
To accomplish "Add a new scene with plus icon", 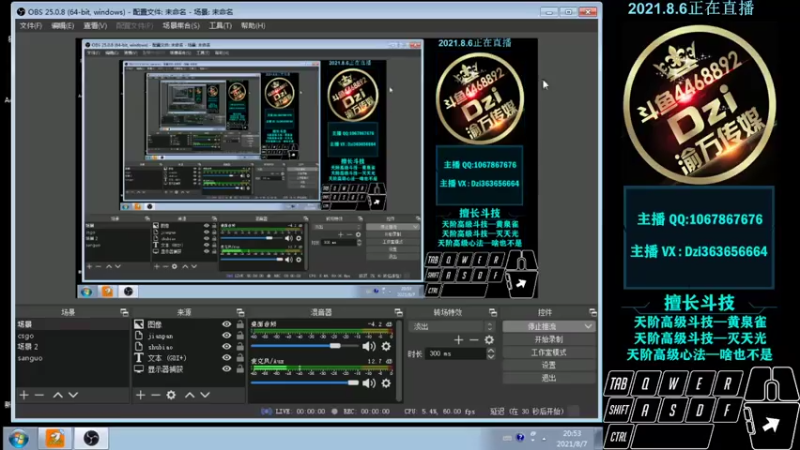I will coord(24,395).
